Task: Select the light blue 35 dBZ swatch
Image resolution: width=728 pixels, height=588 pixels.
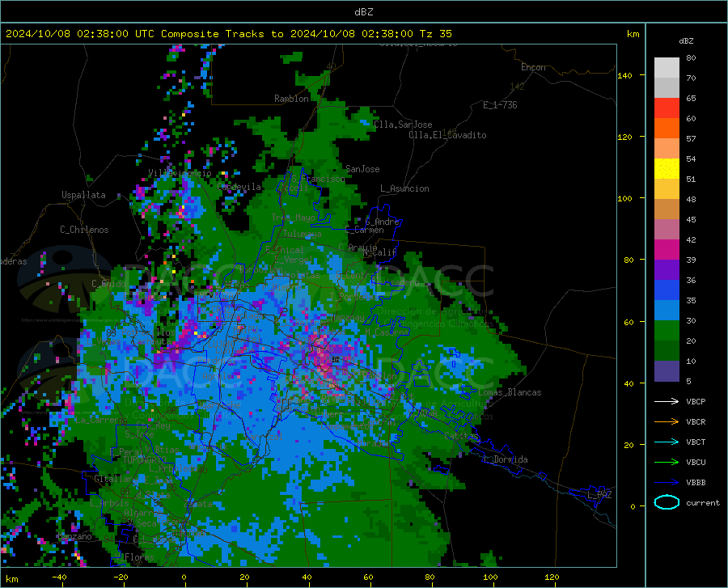Action: pos(667,311)
